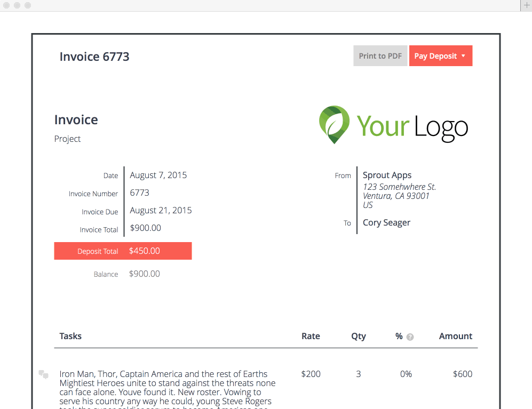Click the Amount column header
This screenshot has height=409, width=532.
455,336
